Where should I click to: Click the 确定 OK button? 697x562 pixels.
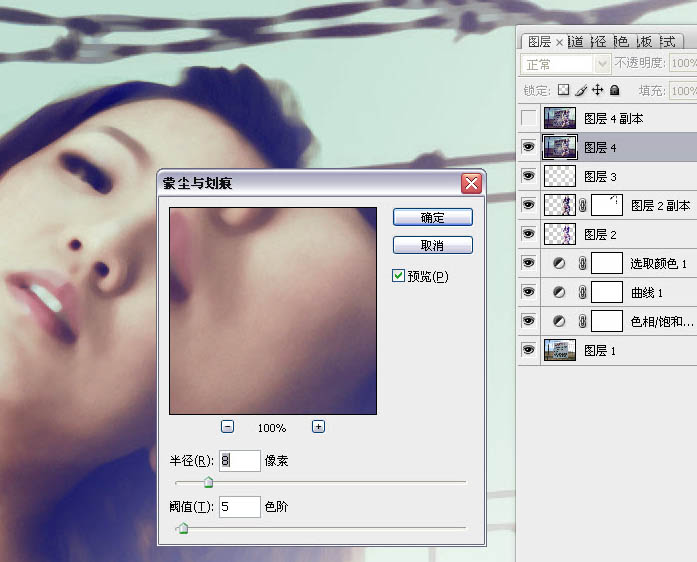[x=432, y=217]
